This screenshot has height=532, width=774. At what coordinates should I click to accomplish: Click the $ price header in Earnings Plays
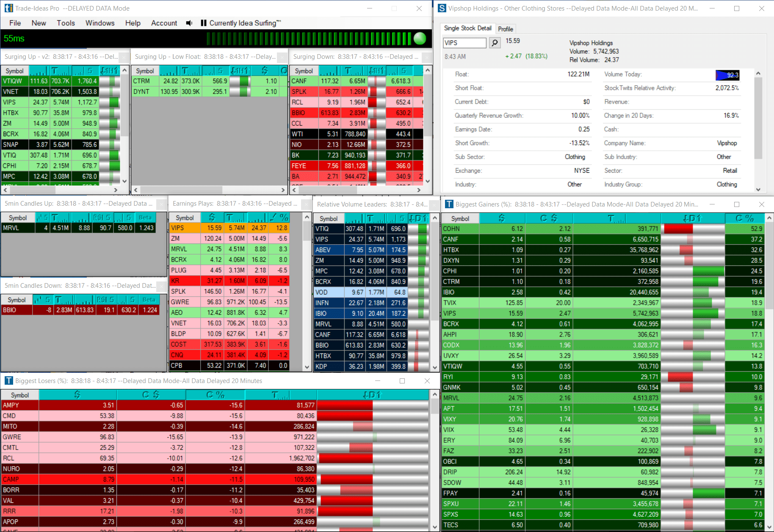[212, 218]
